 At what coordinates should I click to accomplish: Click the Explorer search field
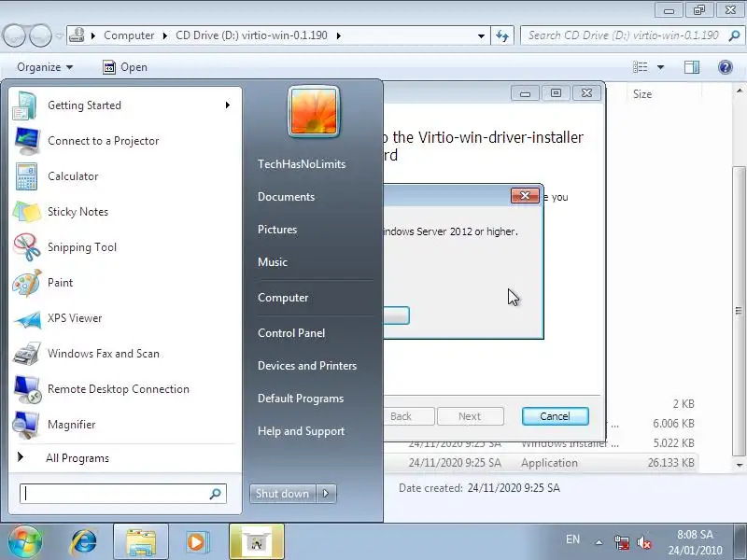[x=631, y=35]
